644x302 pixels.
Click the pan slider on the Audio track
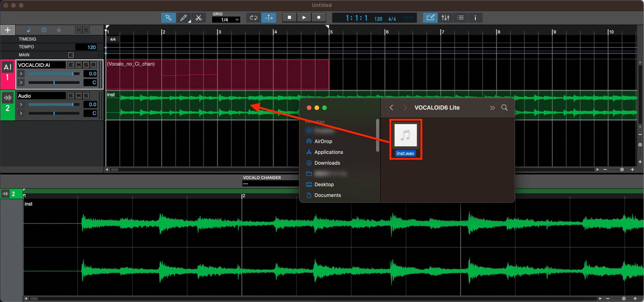click(x=54, y=113)
